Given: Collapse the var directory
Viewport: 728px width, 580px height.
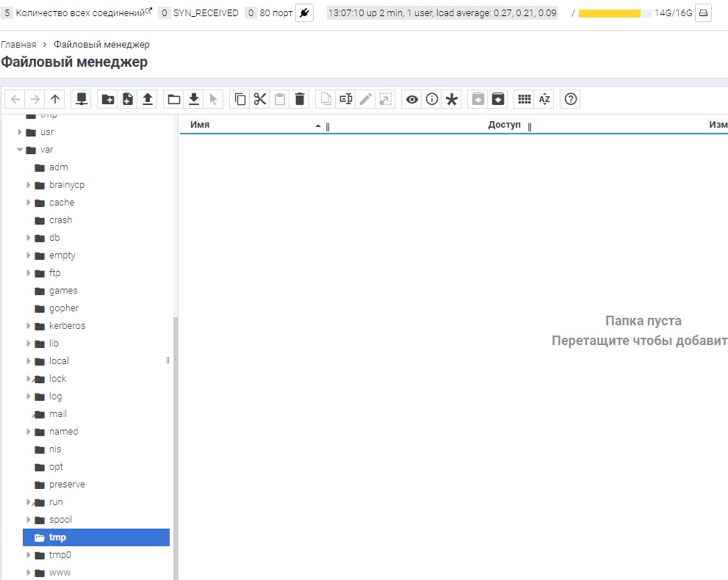Looking at the screenshot, I should click(20, 149).
